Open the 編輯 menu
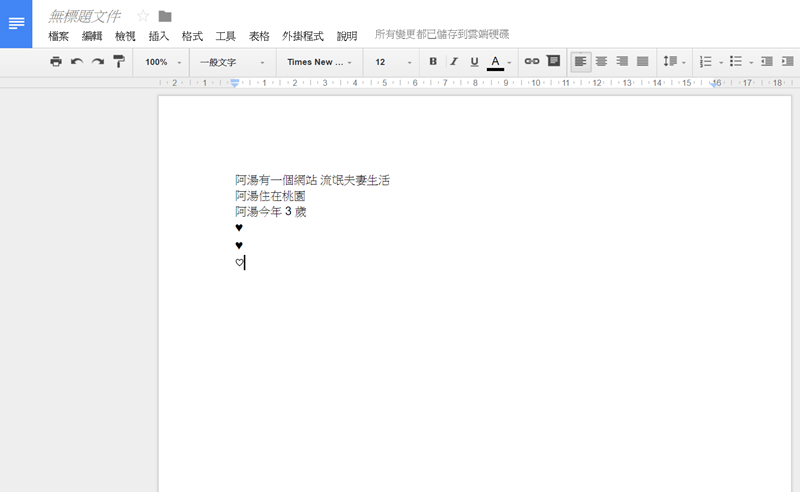The image size is (800, 492). [x=92, y=36]
